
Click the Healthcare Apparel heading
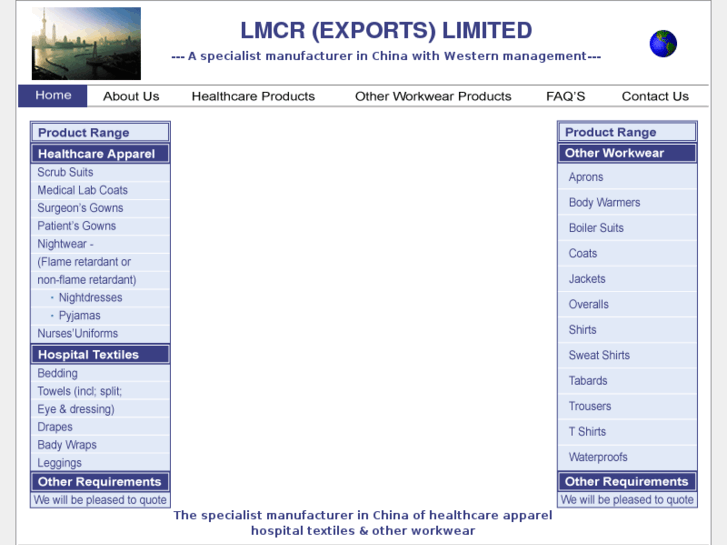100,154
